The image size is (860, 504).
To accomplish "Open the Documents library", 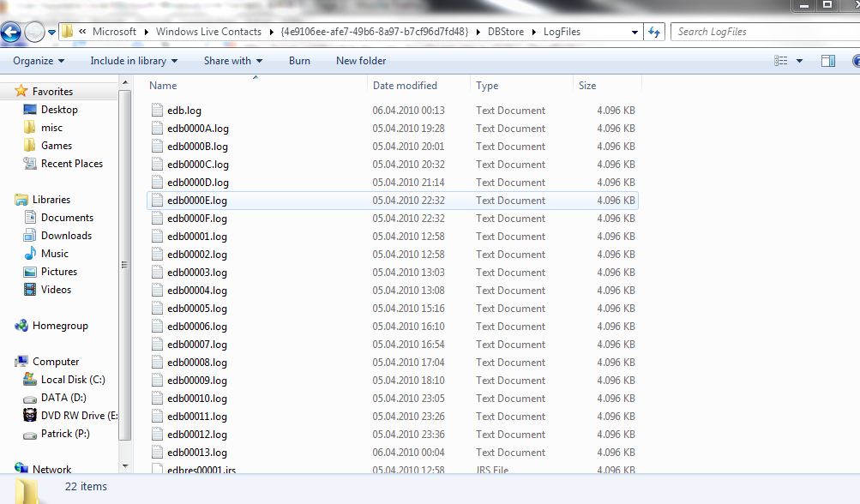I will (67, 218).
